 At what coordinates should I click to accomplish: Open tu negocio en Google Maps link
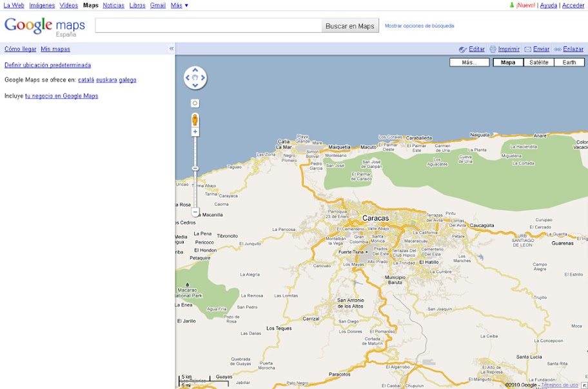click(x=61, y=96)
